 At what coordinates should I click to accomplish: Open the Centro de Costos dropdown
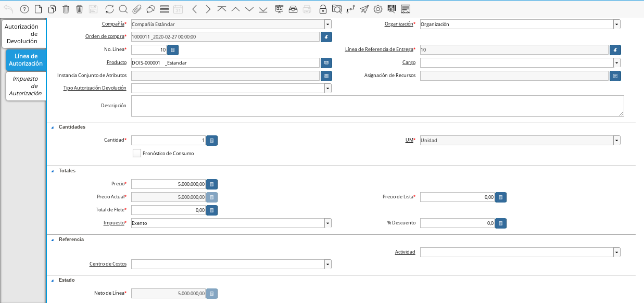327,264
